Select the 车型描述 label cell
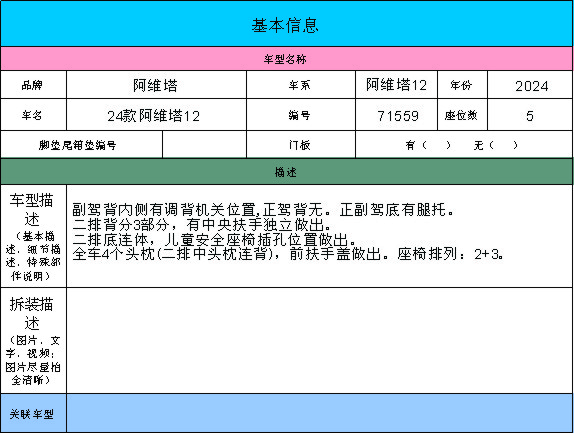574x433 pixels. coord(33,236)
